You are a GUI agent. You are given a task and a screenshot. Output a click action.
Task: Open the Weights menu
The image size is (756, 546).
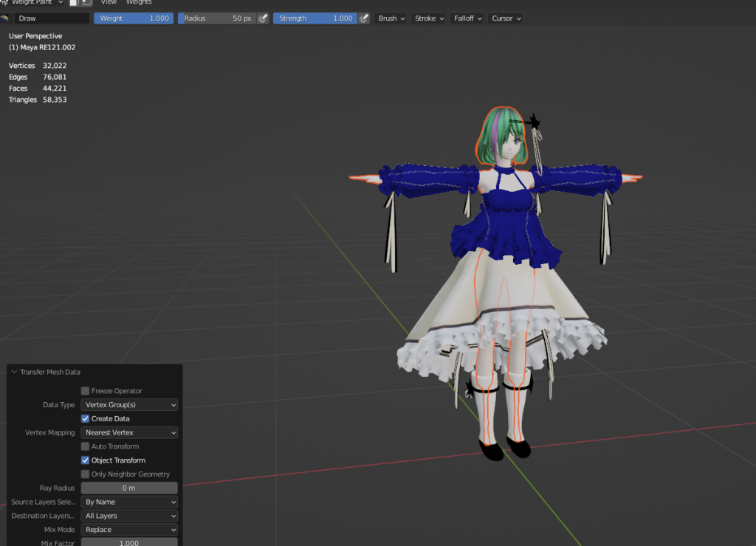pyautogui.click(x=139, y=2)
